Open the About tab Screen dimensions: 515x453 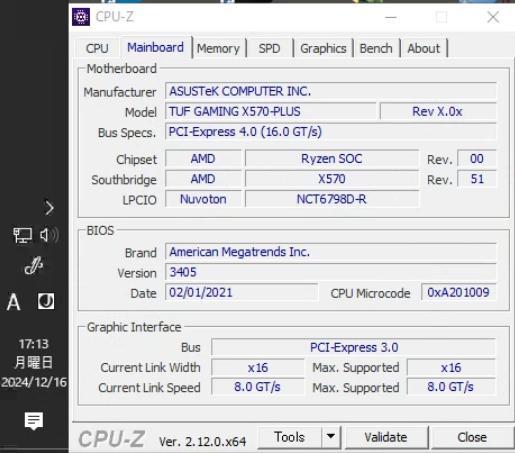pyautogui.click(x=424, y=49)
